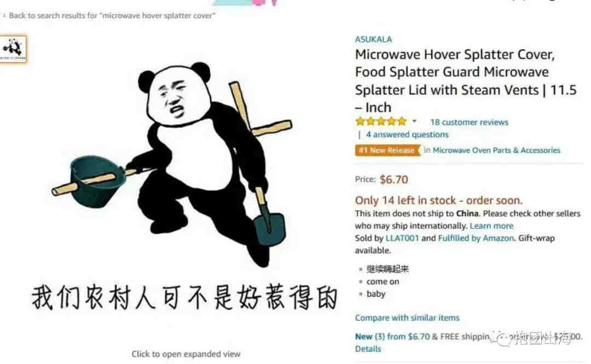The image size is (591, 364).
Task: Open 18 customer reviews
Action: (x=470, y=122)
